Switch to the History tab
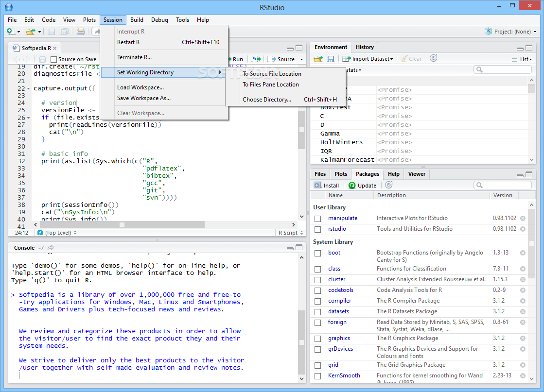The image size is (544, 392). (365, 47)
